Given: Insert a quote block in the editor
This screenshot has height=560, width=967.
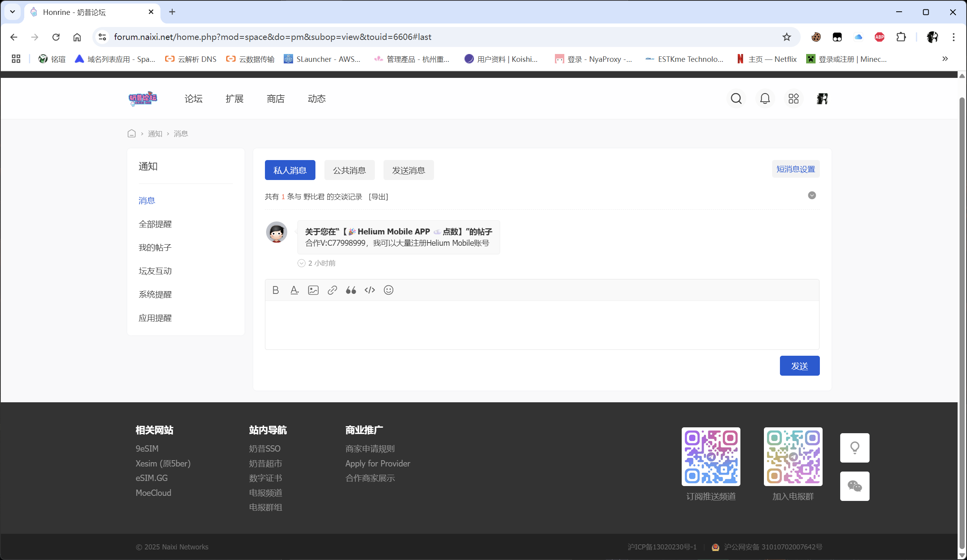Looking at the screenshot, I should click(351, 290).
